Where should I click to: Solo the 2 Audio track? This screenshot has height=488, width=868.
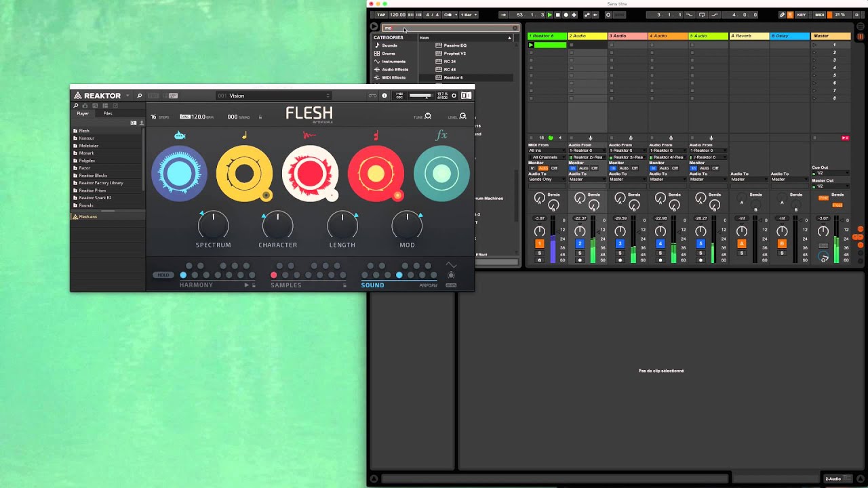579,253
